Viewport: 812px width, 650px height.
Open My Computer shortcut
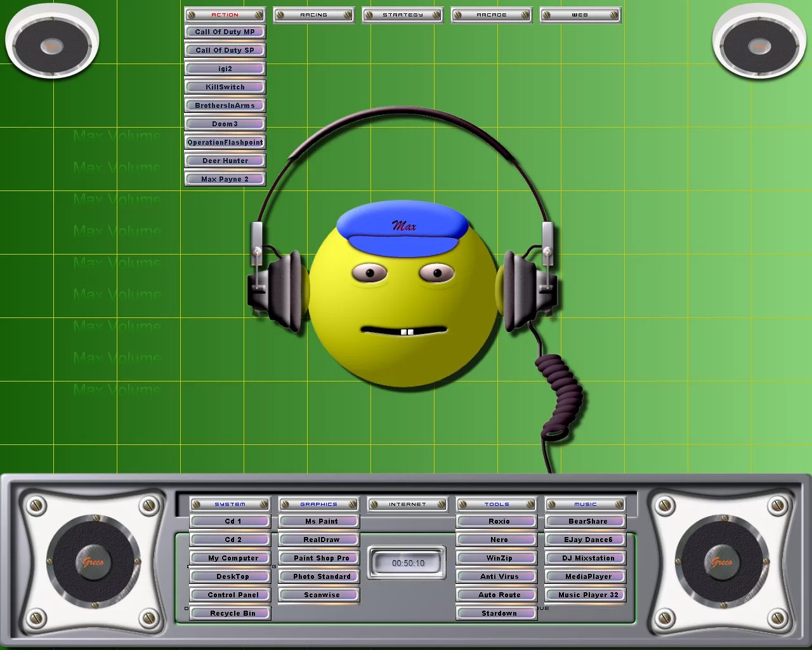coord(233,558)
